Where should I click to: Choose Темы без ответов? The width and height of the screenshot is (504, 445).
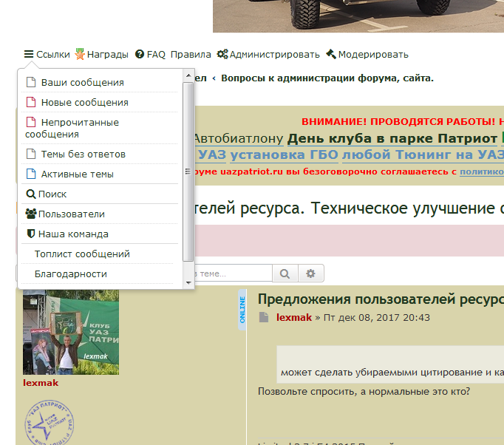[83, 154]
